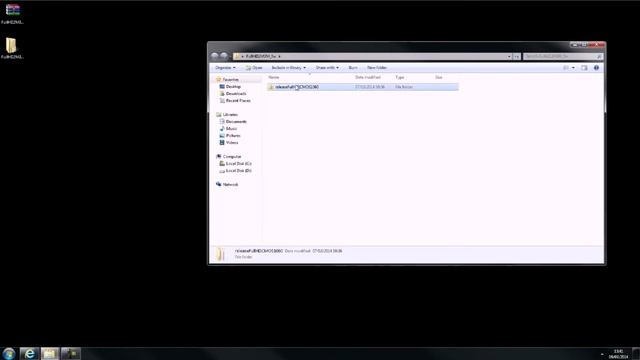
Task: Click the Network icon in navigation pane
Action: [218, 184]
